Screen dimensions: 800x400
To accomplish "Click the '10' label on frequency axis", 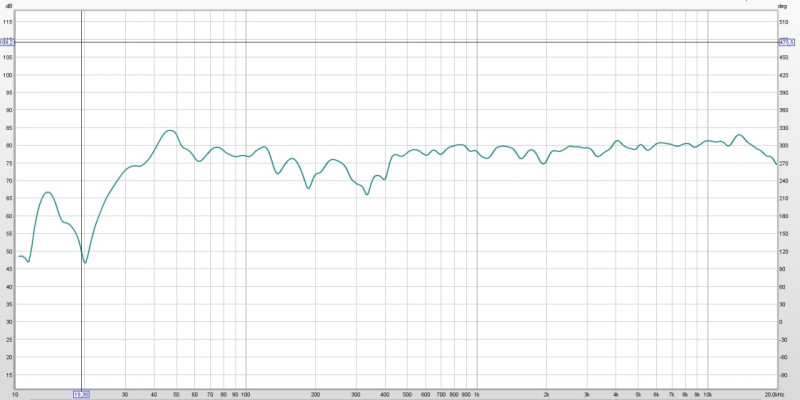I will (x=16, y=394).
